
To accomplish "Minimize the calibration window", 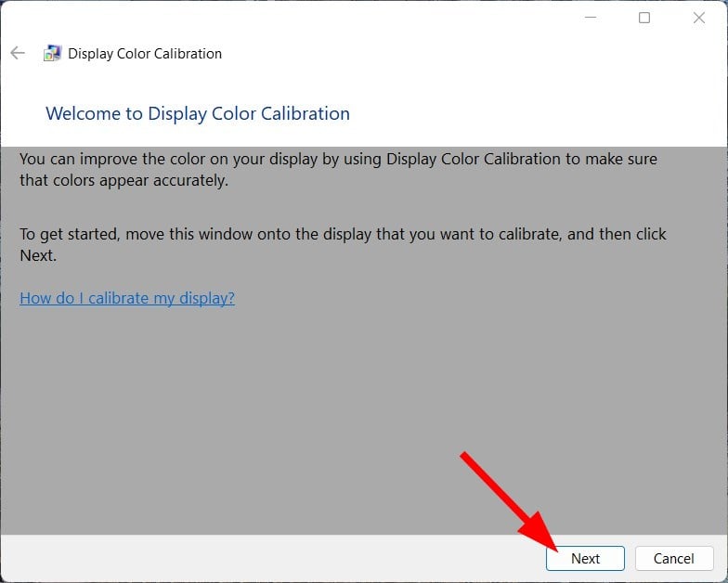I will 591,18.
